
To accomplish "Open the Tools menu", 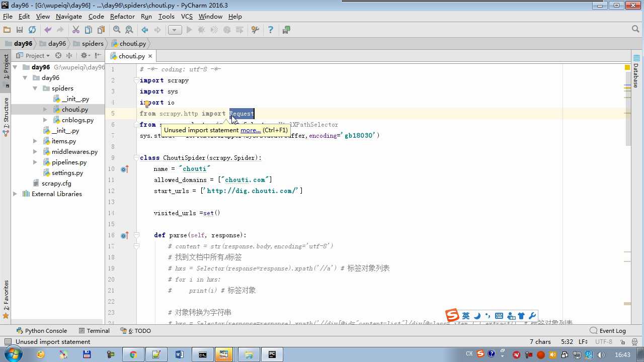I will click(166, 17).
